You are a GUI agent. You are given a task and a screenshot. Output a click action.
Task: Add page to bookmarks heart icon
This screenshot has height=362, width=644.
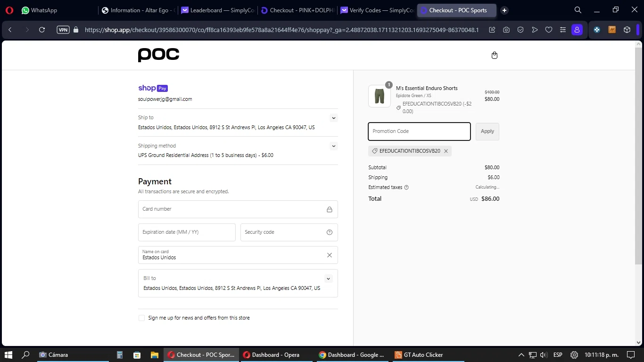[549, 30]
